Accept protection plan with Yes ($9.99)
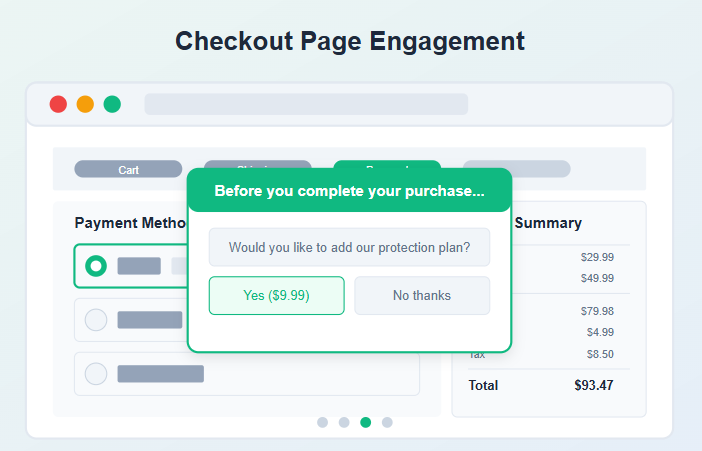Image resolution: width=702 pixels, height=451 pixels. (276, 295)
